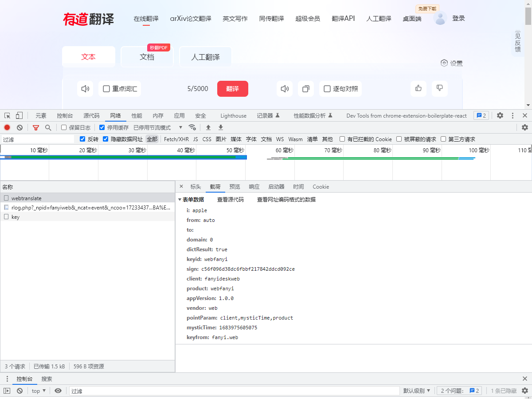Image resolution: width=532 pixels, height=399 pixels.
Task: Switch to the 标头 request tab
Action: pyautogui.click(x=196, y=187)
